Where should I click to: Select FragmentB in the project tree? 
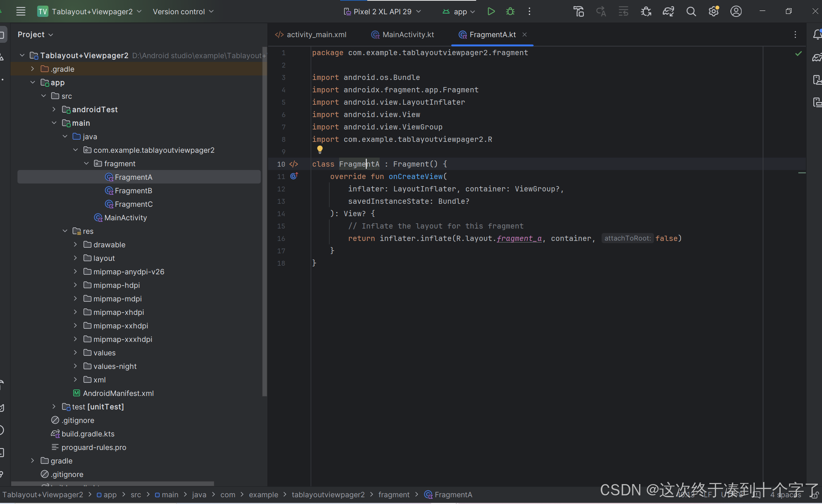tap(133, 191)
